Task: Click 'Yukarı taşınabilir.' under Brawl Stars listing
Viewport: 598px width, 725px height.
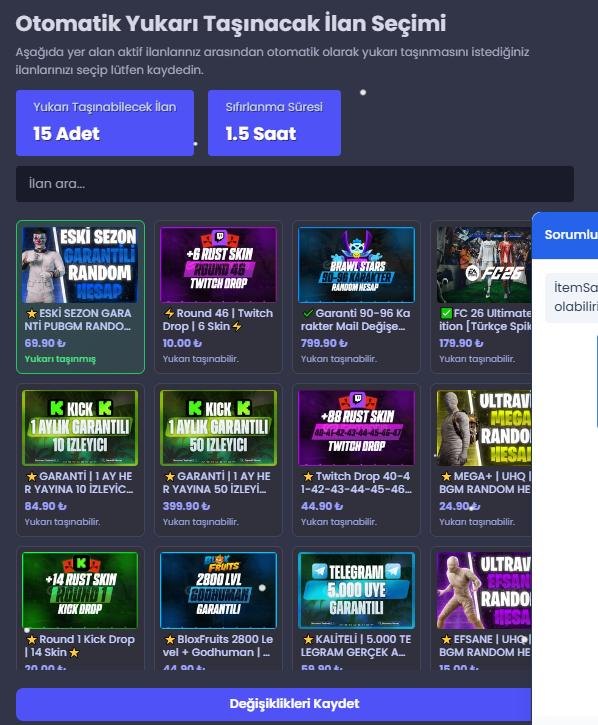Action: [x=339, y=359]
